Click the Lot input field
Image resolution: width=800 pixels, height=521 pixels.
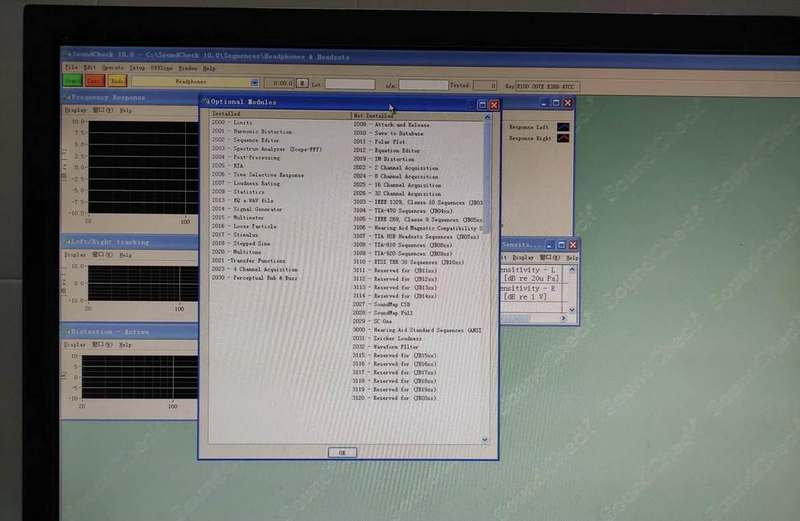point(350,84)
